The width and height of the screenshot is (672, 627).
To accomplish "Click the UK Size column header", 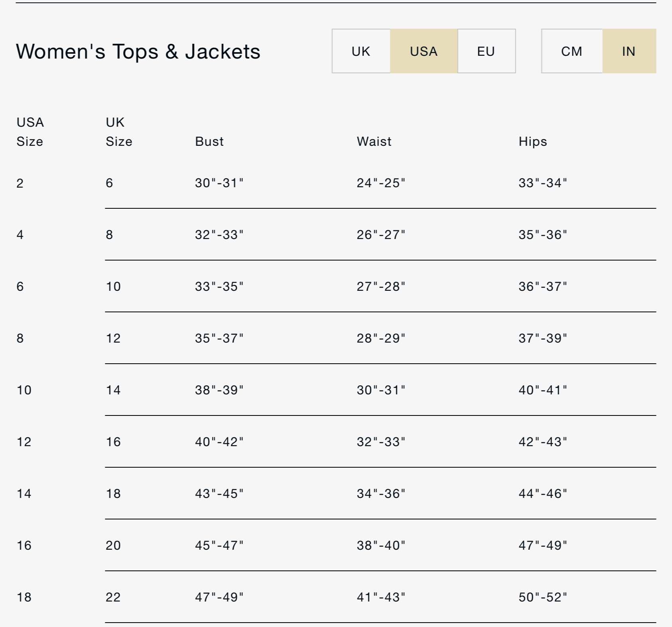I will pos(119,131).
